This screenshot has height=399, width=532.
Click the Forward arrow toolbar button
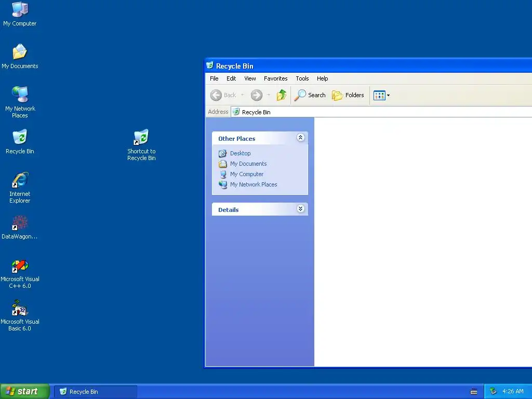[x=257, y=95]
